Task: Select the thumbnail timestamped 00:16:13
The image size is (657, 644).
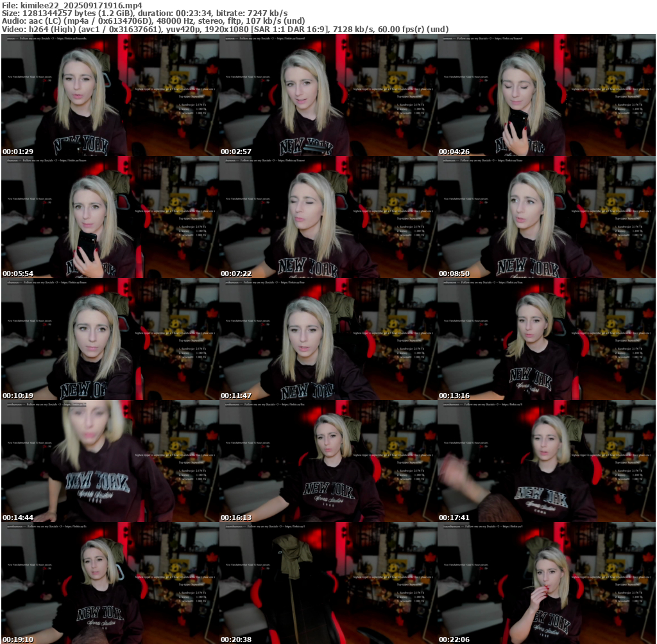Action: [328, 461]
